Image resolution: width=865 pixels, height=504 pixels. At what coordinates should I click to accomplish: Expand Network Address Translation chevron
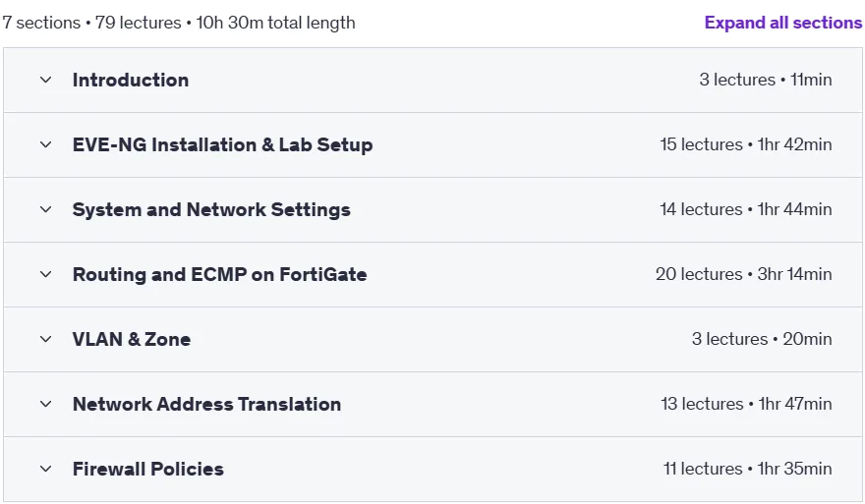(46, 404)
